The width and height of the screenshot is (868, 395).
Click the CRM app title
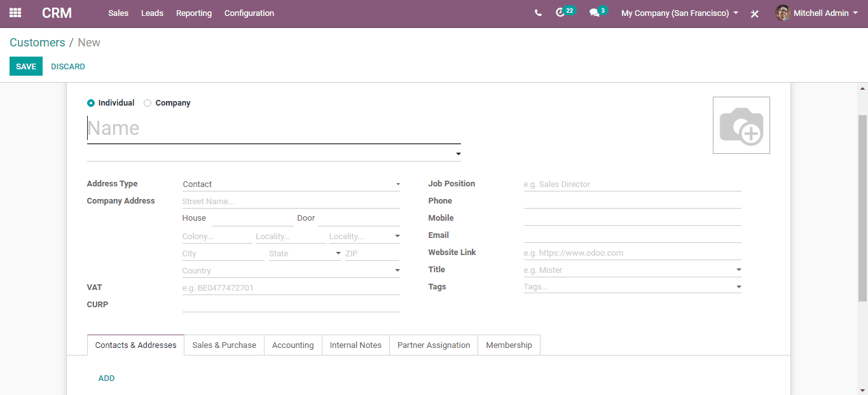pyautogui.click(x=57, y=13)
